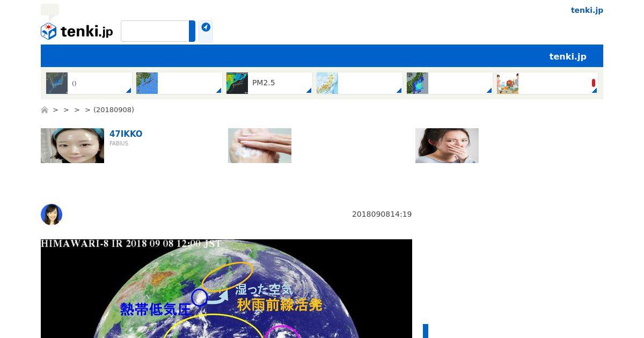This screenshot has width=644, height=338.
Task: Open the PM2.5 distribution map item
Action: pos(269,83)
